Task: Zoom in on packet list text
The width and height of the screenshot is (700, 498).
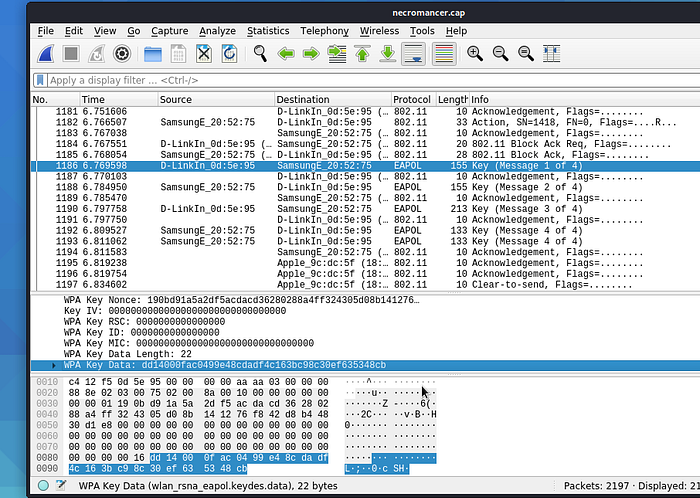Action: tap(474, 54)
